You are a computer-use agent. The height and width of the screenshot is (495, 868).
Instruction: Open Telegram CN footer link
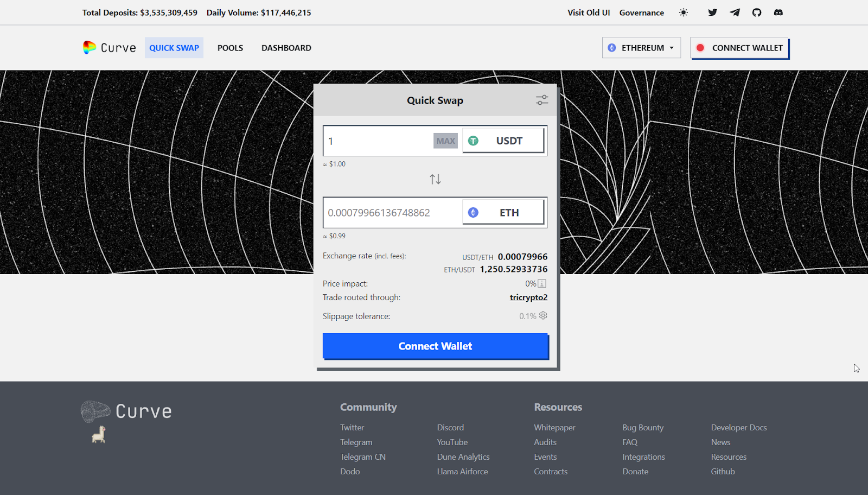pos(363,457)
